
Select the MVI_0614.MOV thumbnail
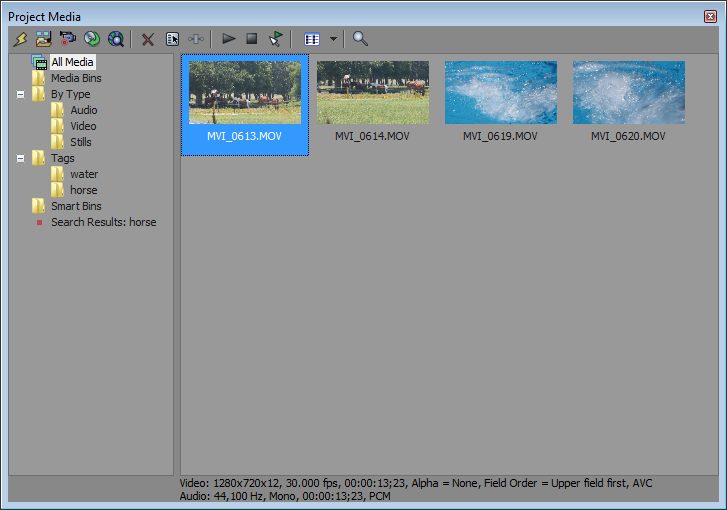[x=373, y=92]
